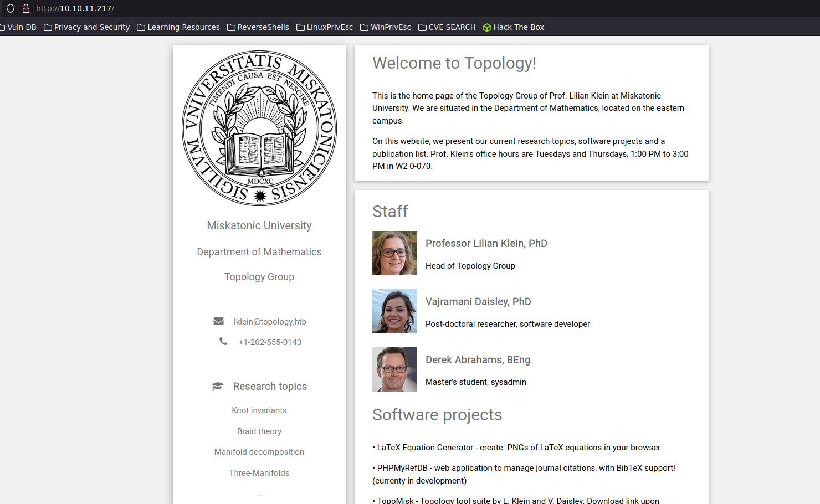Click the Miskatonic University seal logo
This screenshot has height=504, width=820.
259,128
